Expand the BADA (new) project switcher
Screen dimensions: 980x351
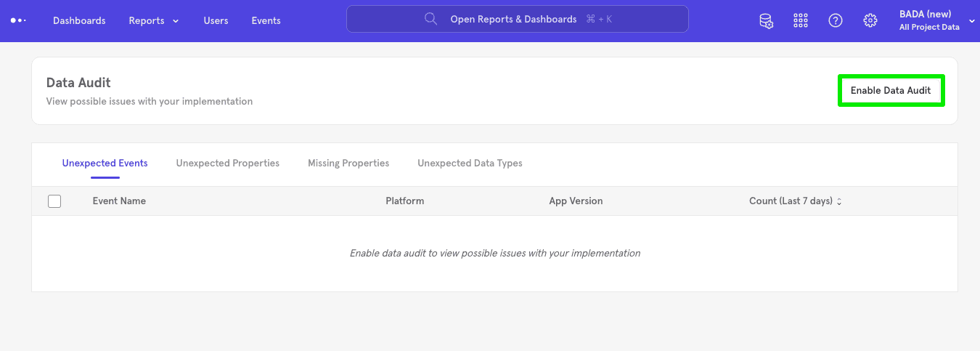(x=936, y=20)
